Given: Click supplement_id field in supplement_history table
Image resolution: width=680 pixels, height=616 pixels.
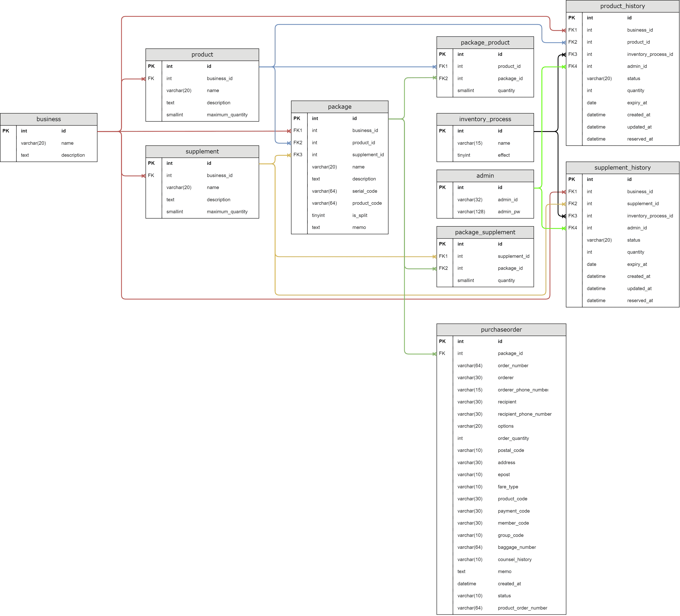Looking at the screenshot, I should 643,204.
